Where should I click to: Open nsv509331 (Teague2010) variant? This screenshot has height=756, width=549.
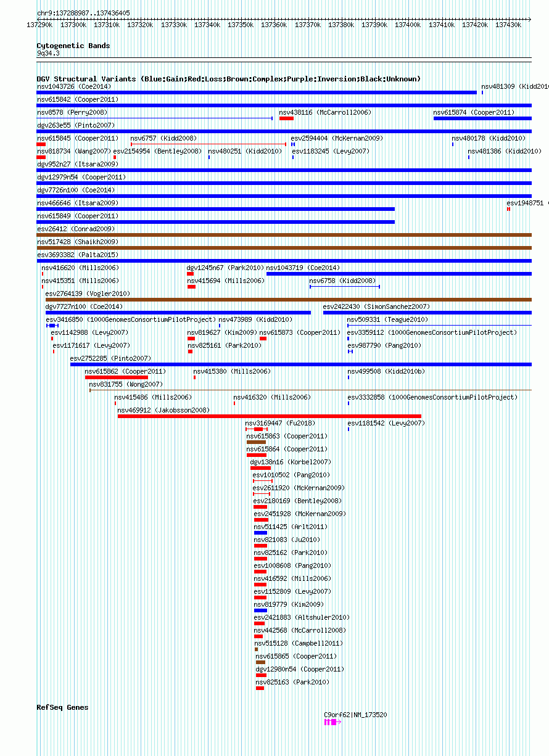(387, 319)
